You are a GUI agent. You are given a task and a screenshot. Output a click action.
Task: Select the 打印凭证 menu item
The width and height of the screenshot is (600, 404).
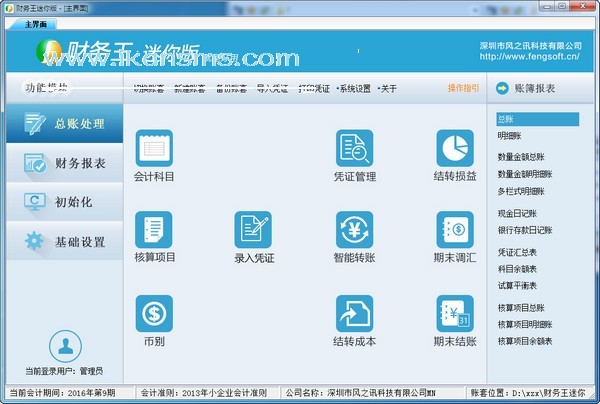pos(314,89)
